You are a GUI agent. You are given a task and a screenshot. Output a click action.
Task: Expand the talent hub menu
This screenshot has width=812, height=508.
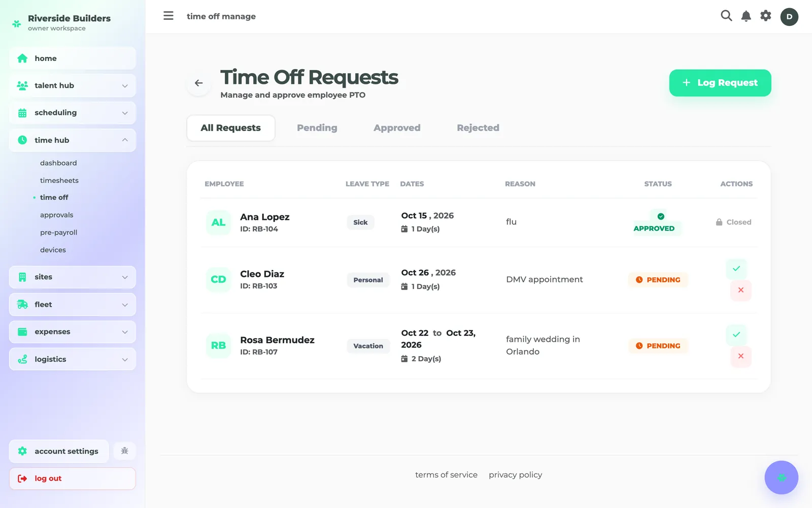[73, 85]
